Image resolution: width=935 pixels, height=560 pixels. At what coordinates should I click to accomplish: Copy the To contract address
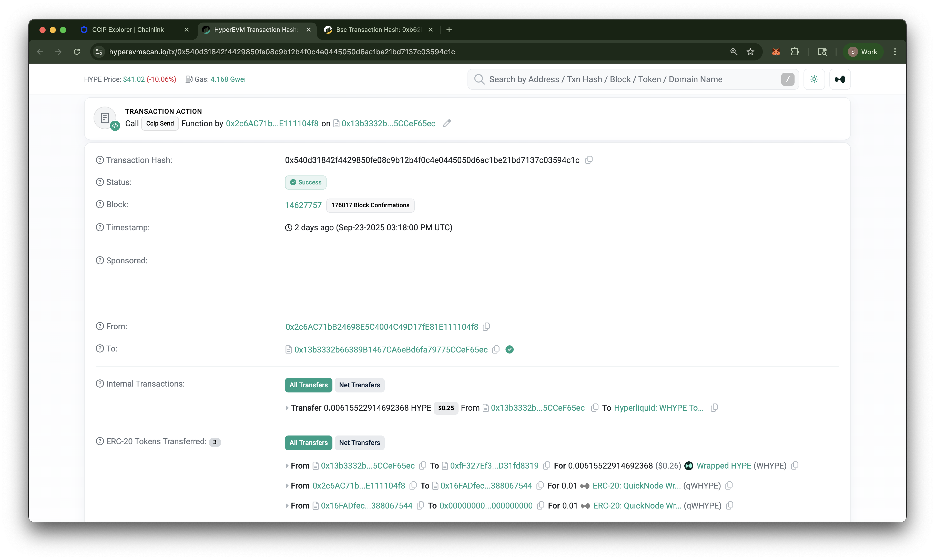click(x=496, y=349)
